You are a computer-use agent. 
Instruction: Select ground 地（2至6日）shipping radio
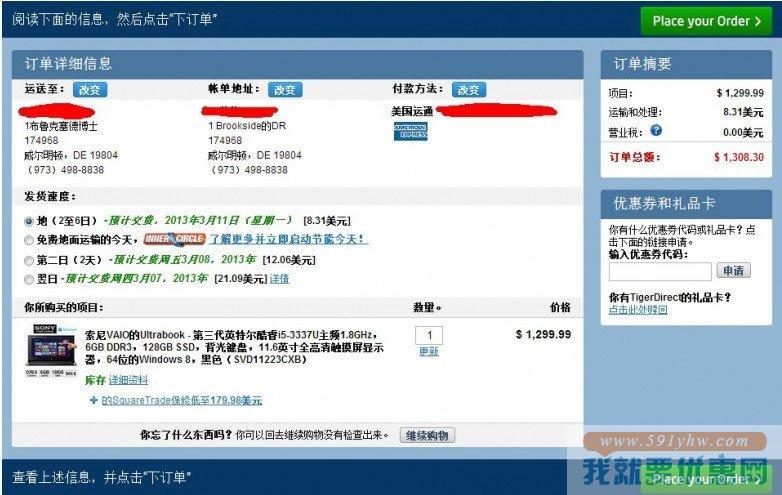(29, 221)
